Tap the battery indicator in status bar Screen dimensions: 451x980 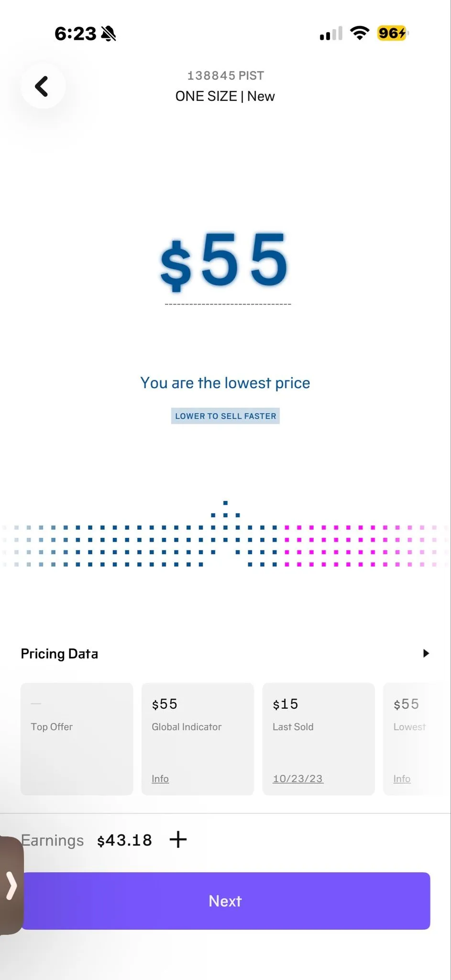pyautogui.click(x=392, y=33)
